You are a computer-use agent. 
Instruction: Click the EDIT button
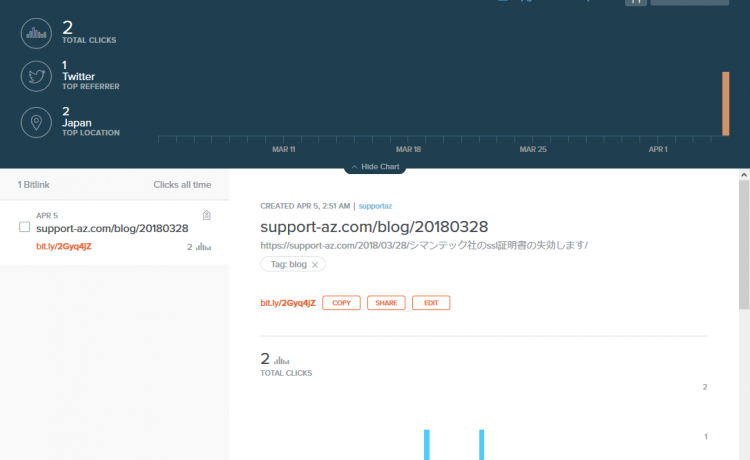click(x=431, y=303)
